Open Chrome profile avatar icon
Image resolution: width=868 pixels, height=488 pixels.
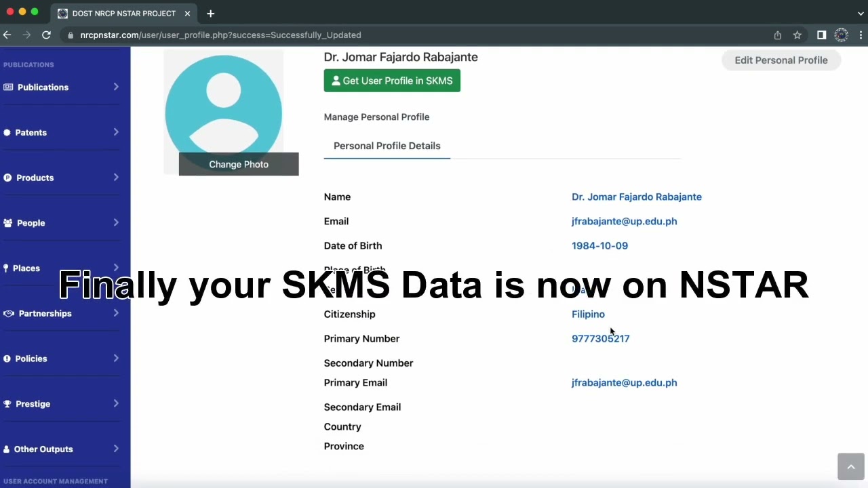tap(841, 35)
